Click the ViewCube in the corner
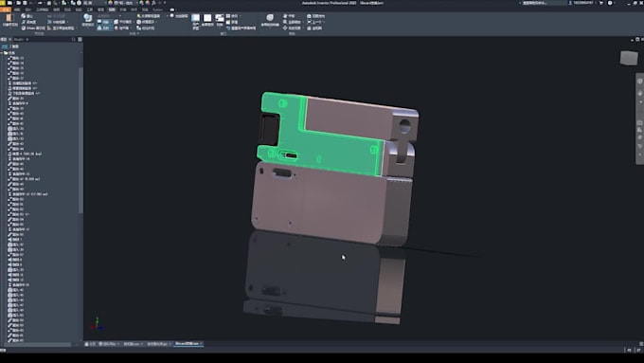This screenshot has height=363, width=644. pos(629,58)
